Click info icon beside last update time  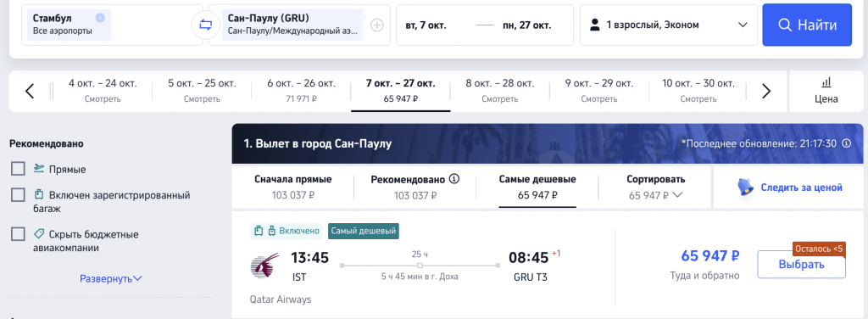pyautogui.click(x=846, y=143)
